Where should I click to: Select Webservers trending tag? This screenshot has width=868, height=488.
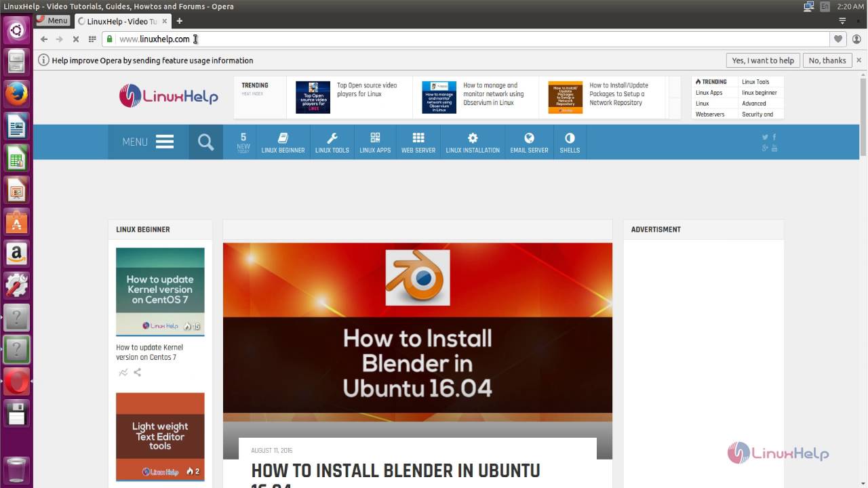(710, 115)
